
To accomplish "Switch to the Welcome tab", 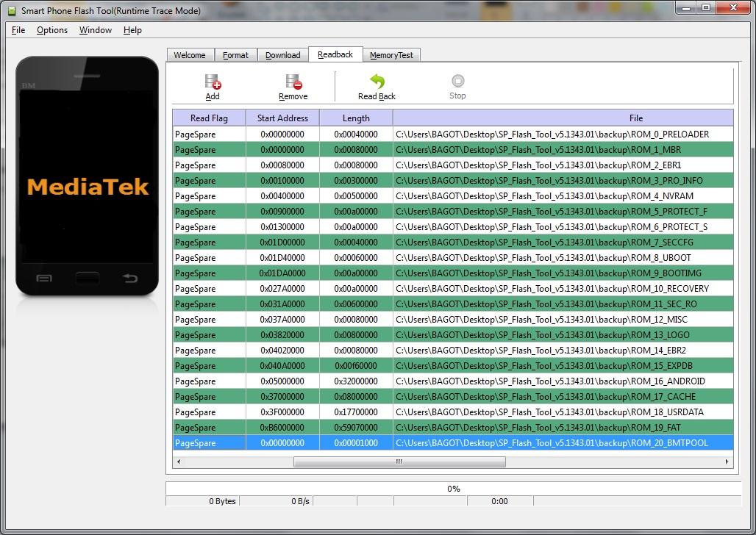I will click(x=190, y=55).
